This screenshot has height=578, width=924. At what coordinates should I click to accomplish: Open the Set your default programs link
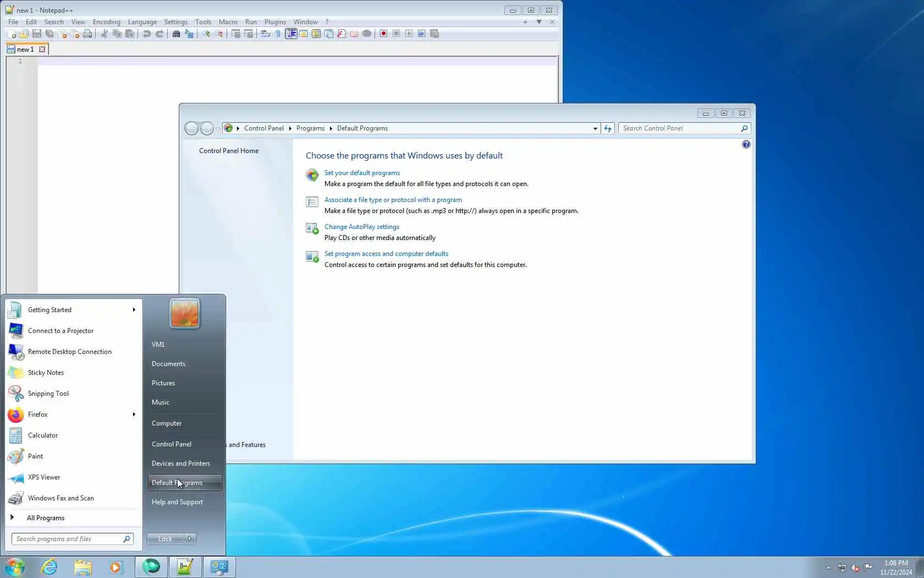coord(362,173)
